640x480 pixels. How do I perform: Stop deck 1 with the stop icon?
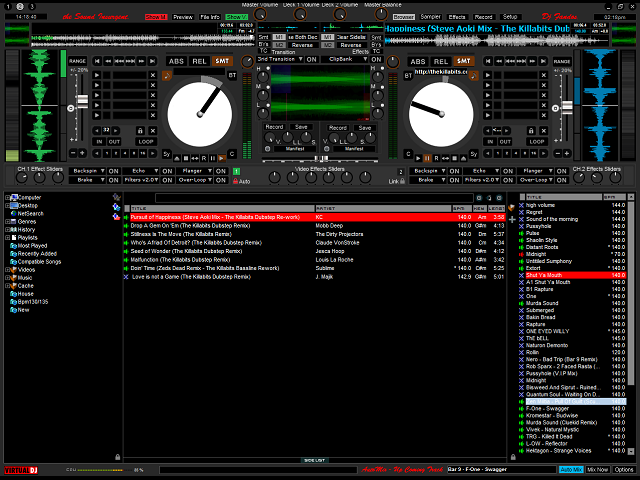tap(186, 158)
